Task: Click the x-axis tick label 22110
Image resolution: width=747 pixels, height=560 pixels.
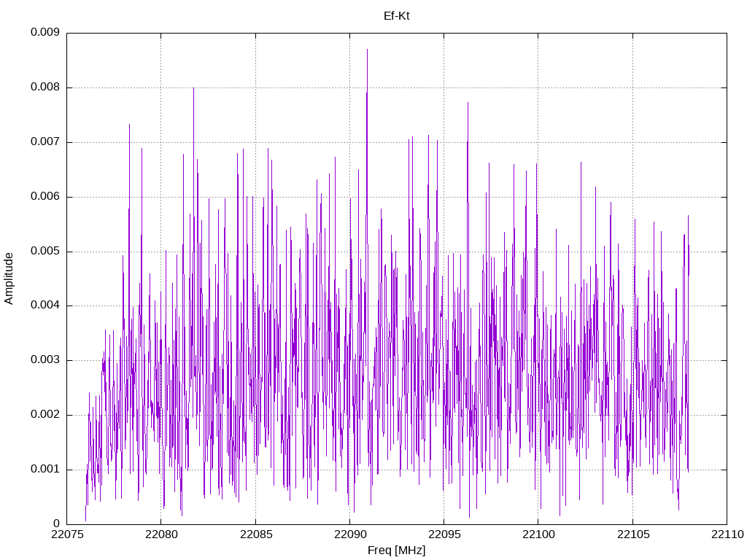Action: pos(727,534)
